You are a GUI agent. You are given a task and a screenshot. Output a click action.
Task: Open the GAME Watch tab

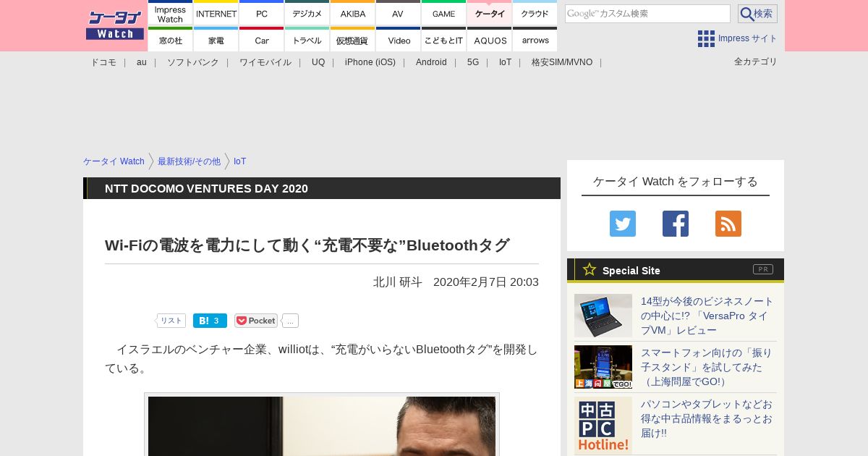coord(443,13)
